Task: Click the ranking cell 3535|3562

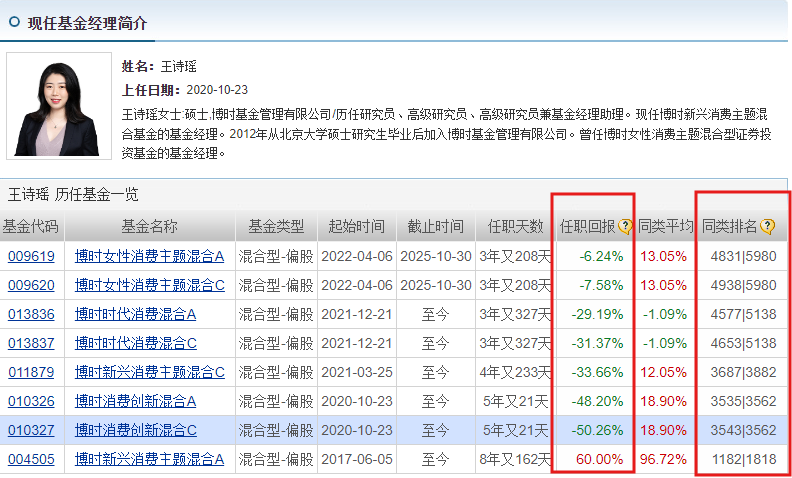Action: [743, 402]
